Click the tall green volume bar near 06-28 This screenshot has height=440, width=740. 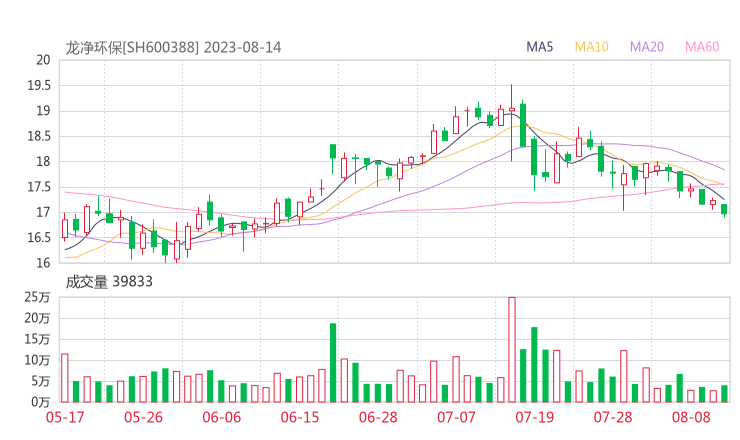coord(333,363)
